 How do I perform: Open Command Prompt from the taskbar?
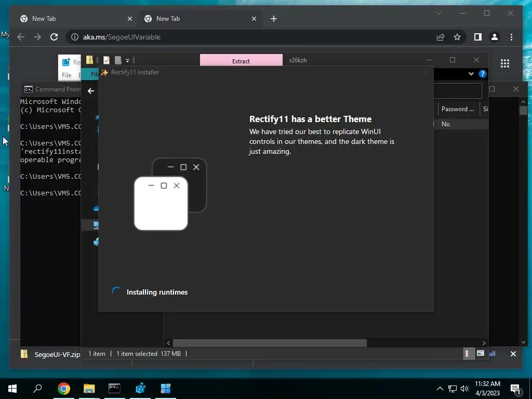tap(114, 389)
